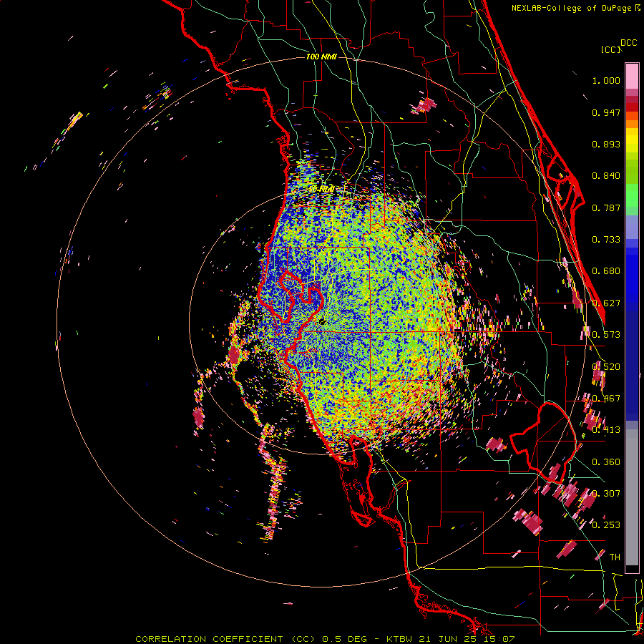The width and height of the screenshot is (644, 644).
Task: Pick the gray segment of the color bar
Action: pos(632,497)
